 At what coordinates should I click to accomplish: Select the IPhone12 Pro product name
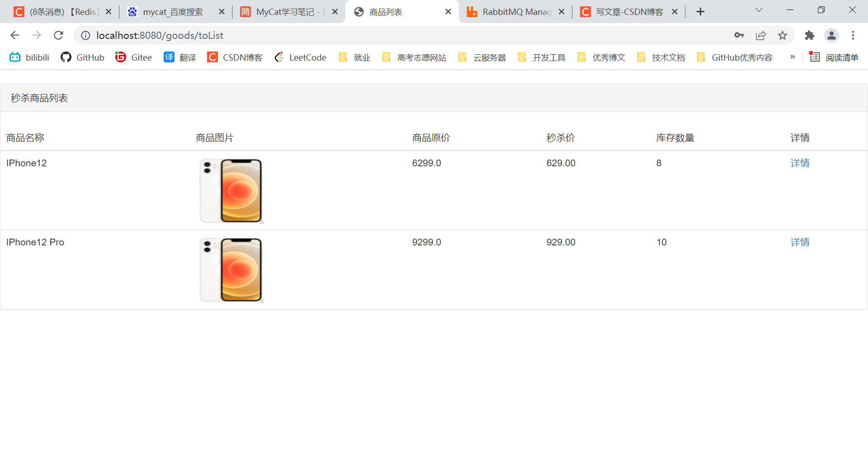point(35,242)
